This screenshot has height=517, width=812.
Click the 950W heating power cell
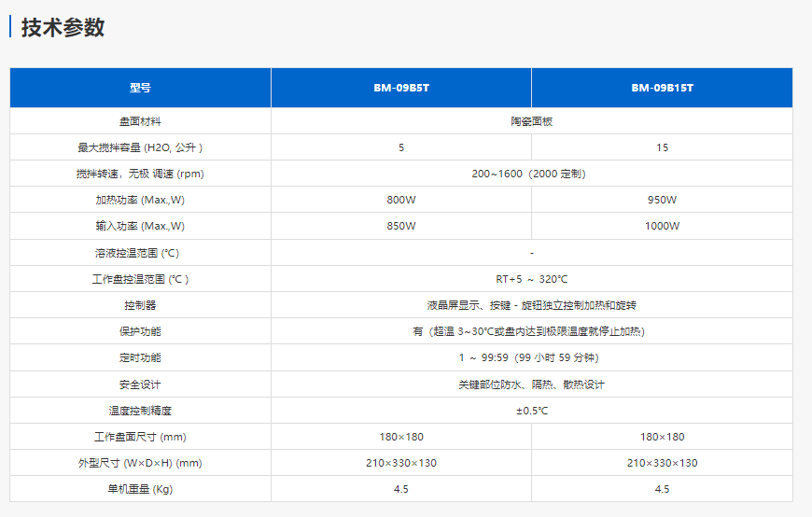(x=662, y=200)
